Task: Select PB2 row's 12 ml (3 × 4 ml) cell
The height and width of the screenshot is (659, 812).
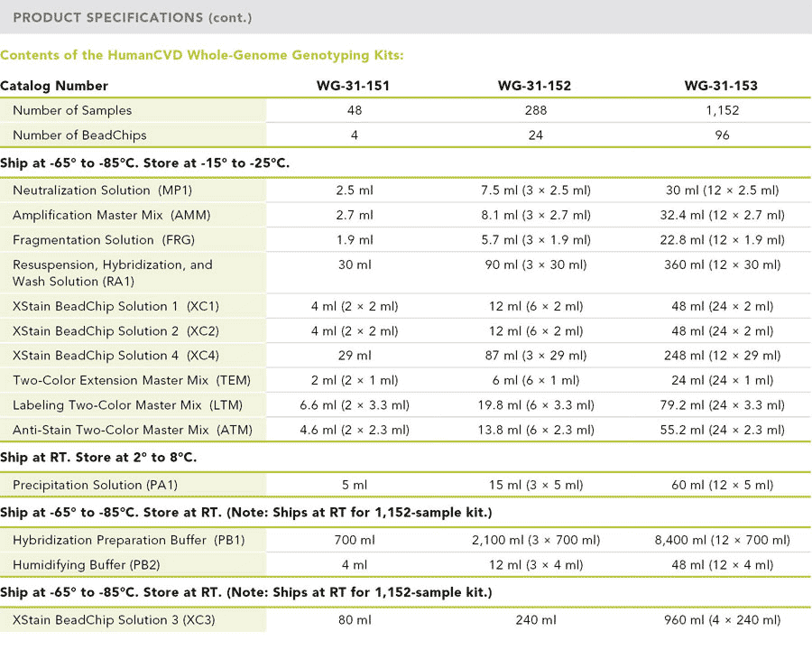Action: pos(535,565)
